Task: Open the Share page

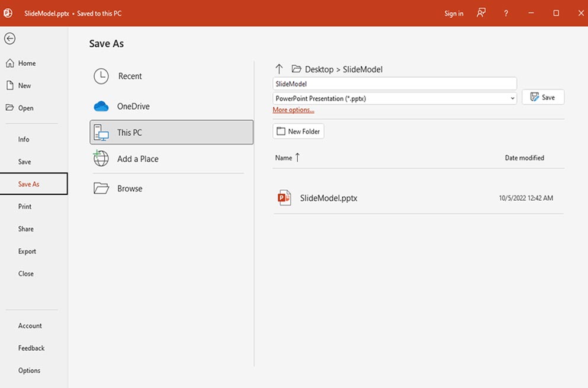Action: 26,229
